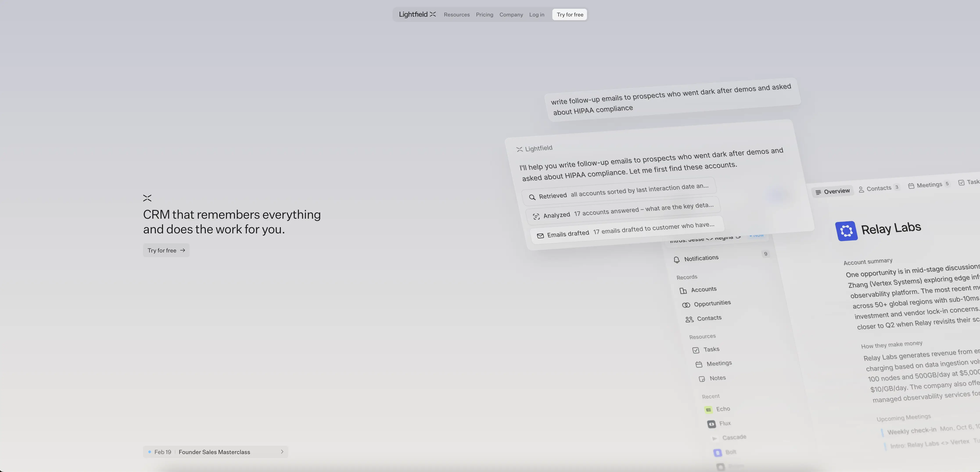Click the Notifications bell icon
This screenshot has height=472, width=980.
click(677, 260)
